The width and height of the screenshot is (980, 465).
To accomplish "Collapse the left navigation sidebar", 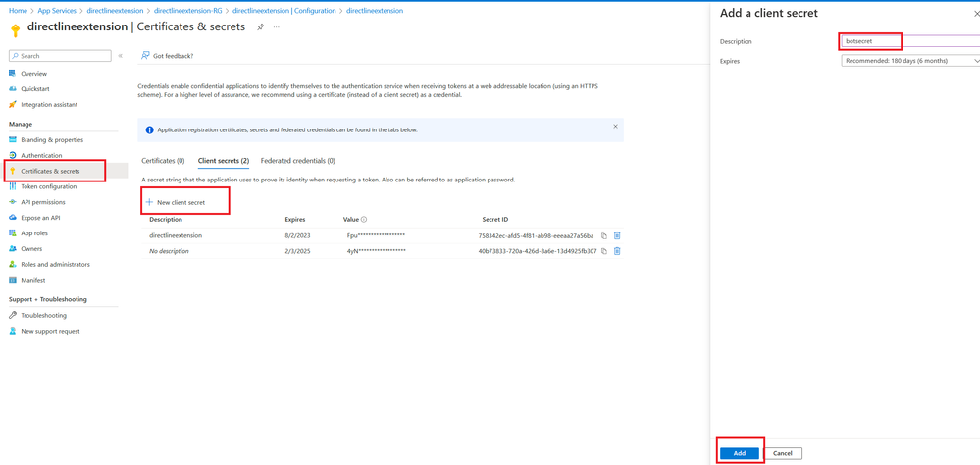I will point(120,56).
